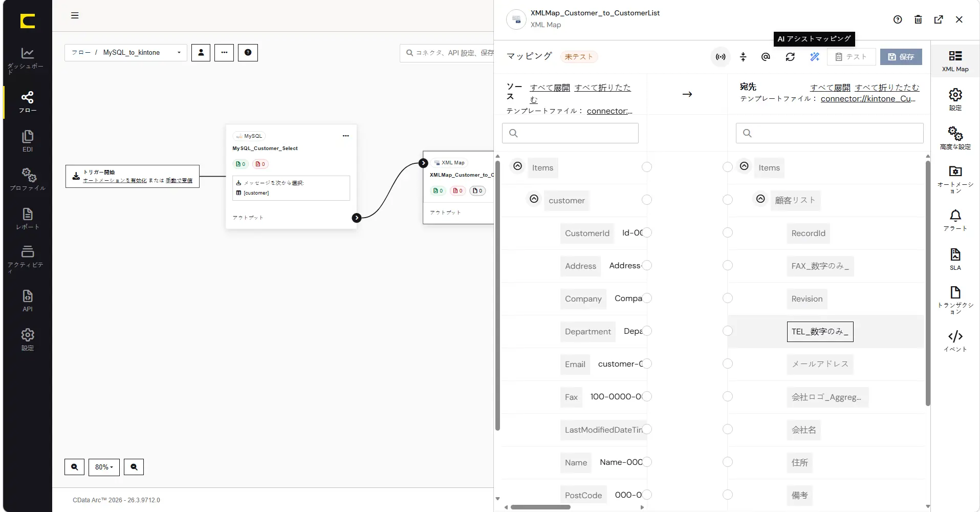Viewport: 980px width, 512px height.
Task: Open the EDI section in sidebar
Action: [x=27, y=141]
